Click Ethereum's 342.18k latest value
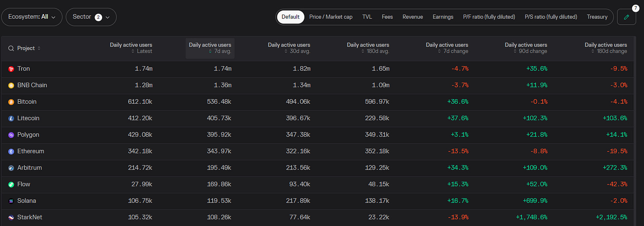The width and height of the screenshot is (644, 226). 140,151
